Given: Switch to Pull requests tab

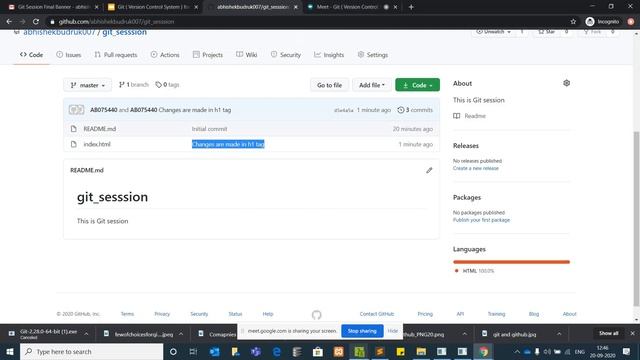Looking at the screenshot, I should pyautogui.click(x=116, y=55).
